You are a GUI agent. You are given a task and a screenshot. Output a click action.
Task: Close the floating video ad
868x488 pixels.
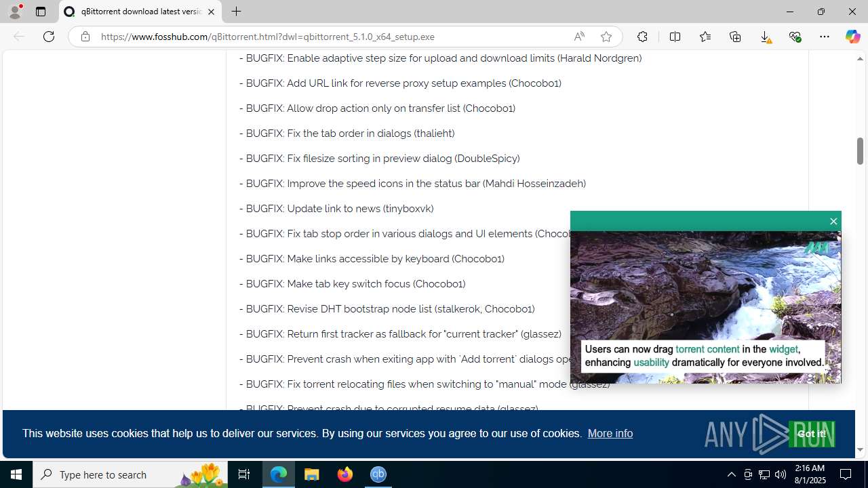[x=833, y=221]
